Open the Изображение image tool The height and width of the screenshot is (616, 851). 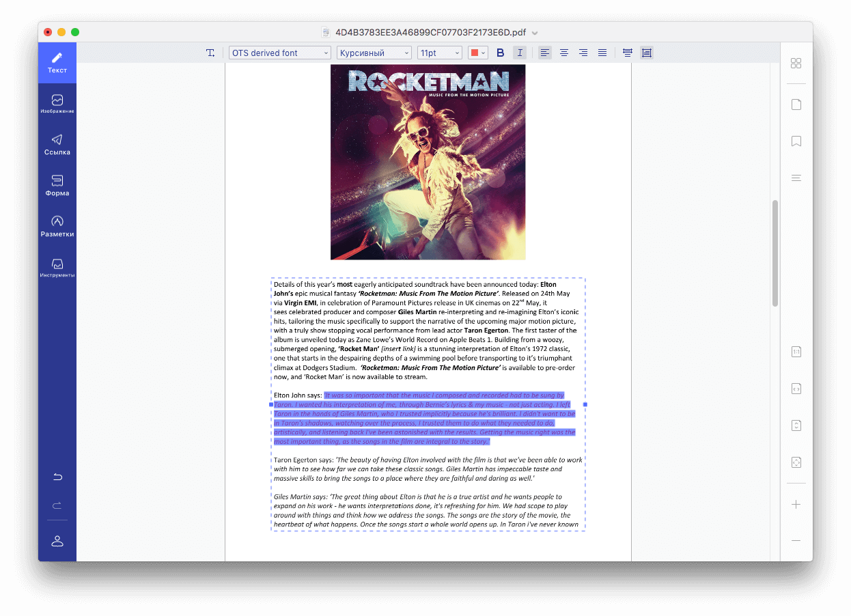click(57, 104)
